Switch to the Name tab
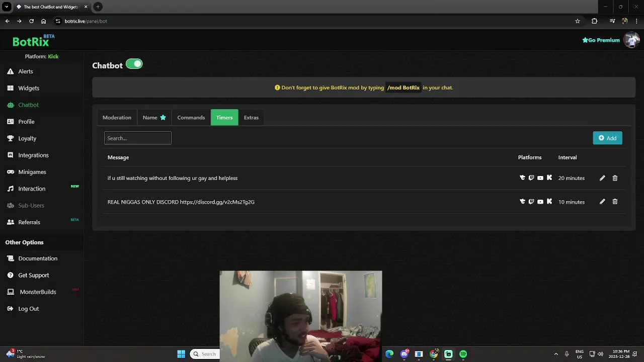This screenshot has width=644, height=362. pyautogui.click(x=154, y=118)
